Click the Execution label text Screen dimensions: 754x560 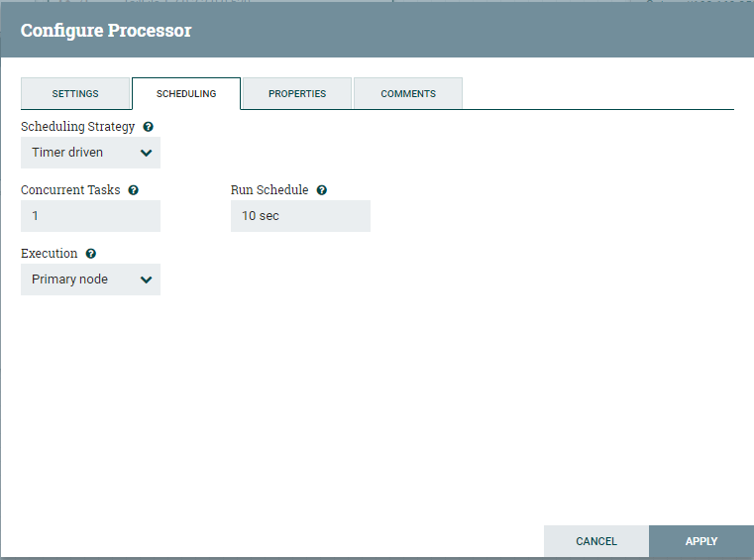[50, 254]
